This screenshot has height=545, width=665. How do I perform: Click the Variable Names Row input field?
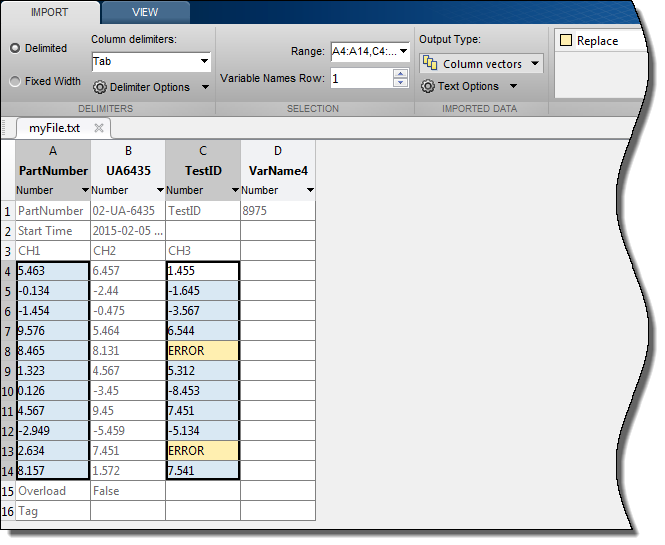click(368, 78)
